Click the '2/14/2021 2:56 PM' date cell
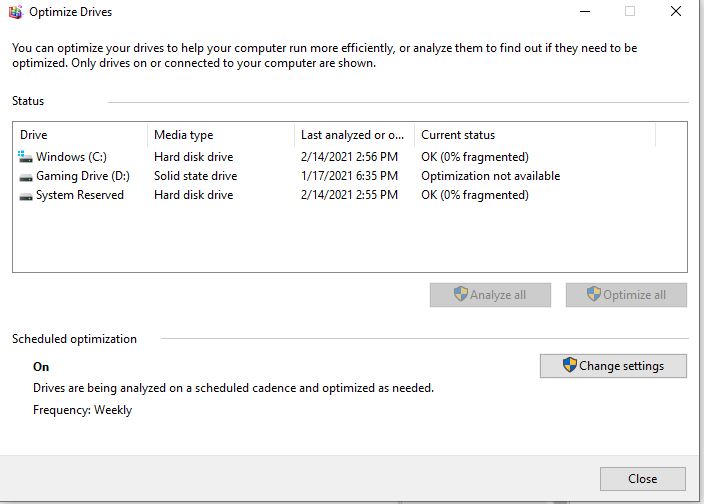This screenshot has height=504, width=704. 349,157
